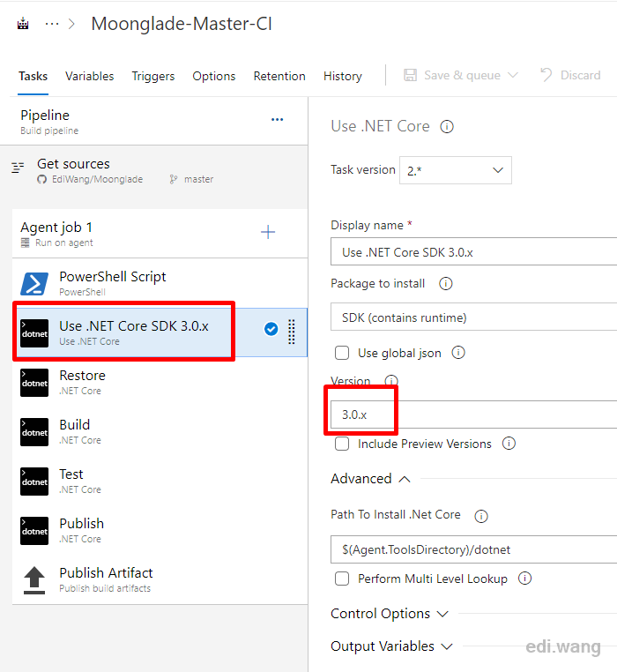Select the Publish .NET Core task title
Image resolution: width=617 pixels, height=672 pixels.
[x=81, y=523]
